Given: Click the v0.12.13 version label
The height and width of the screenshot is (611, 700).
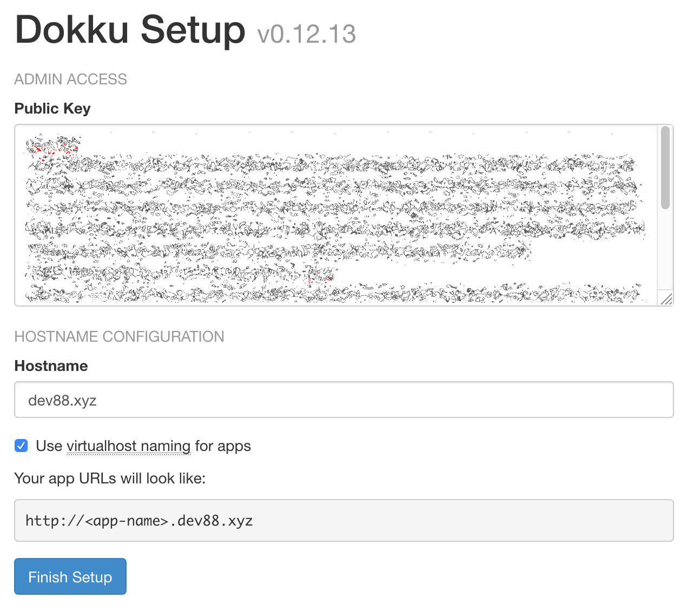Looking at the screenshot, I should point(307,35).
